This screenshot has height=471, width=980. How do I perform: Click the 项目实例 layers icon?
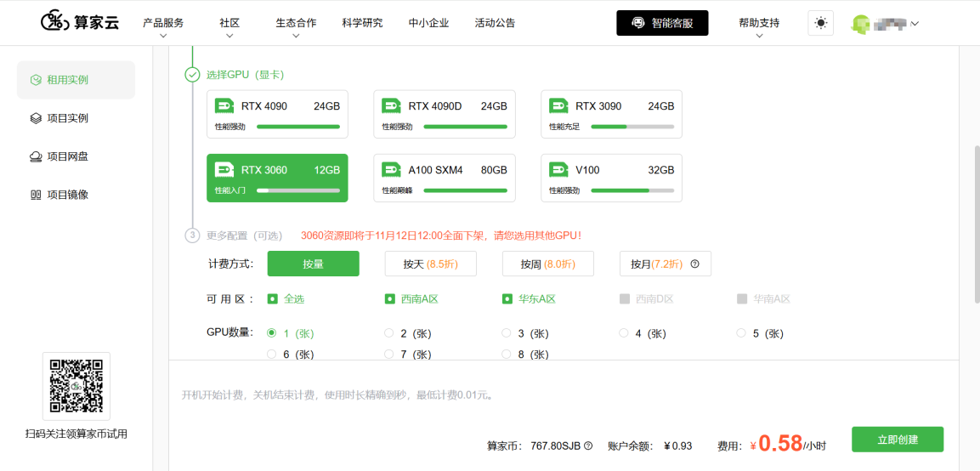tap(36, 118)
